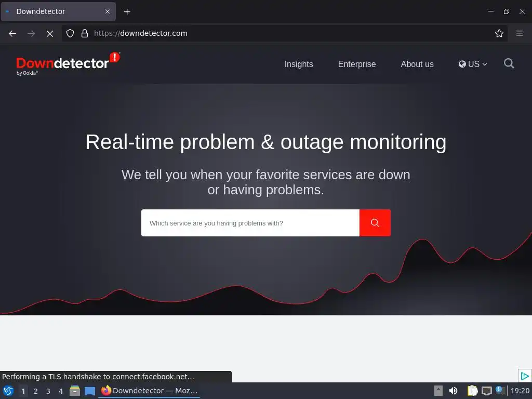The height and width of the screenshot is (399, 532).
Task: Switch to workspace 4
Action: tap(61, 391)
